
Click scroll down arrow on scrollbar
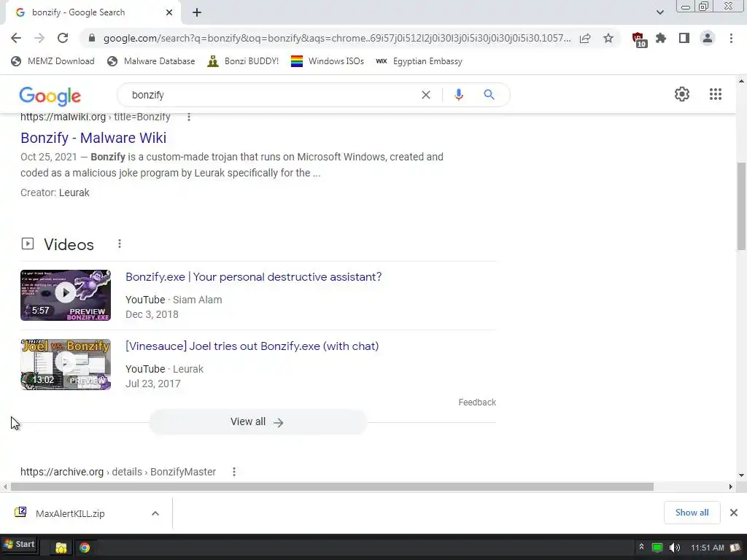tap(741, 475)
